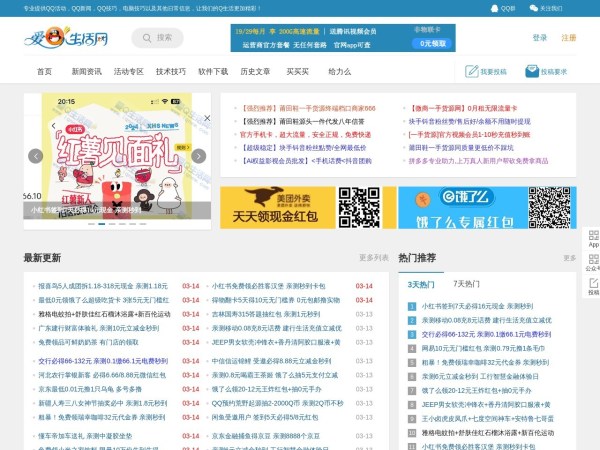Click the 爱Q生活网 site logo
Viewport: 600px width, 450px height.
tap(66, 39)
